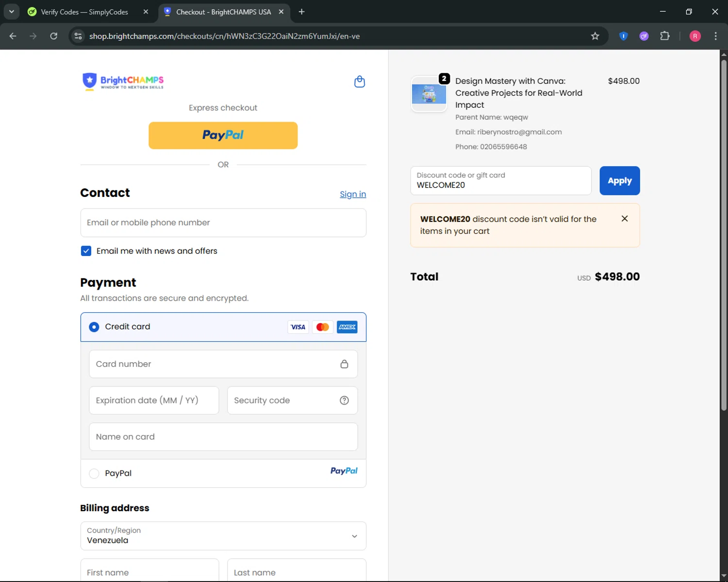This screenshot has width=728, height=582.
Task: Click the Mastercard logo
Action: click(323, 327)
